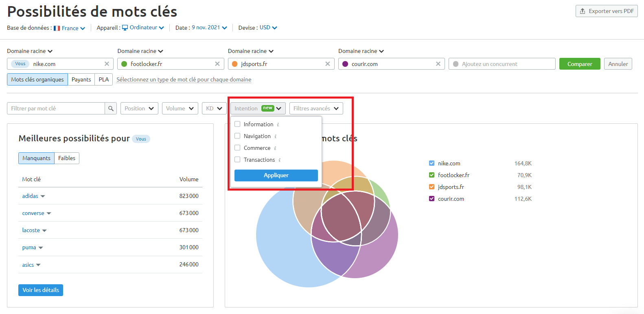The height and width of the screenshot is (314, 644).
Task: Open the converse keyword link
Action: (33, 213)
